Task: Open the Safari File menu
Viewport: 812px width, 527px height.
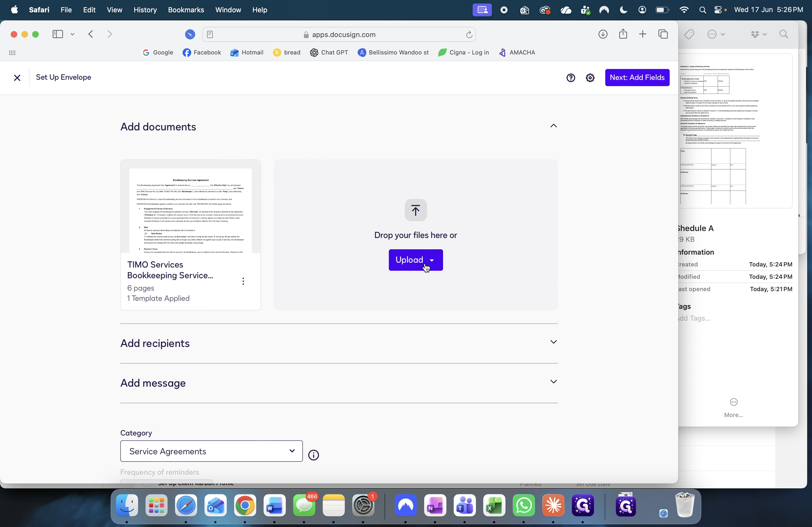Action: click(66, 10)
